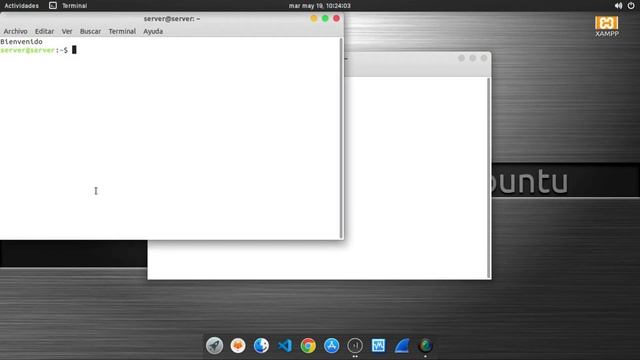640x360 pixels.
Task: Open the system monitor graph dock icon
Action: 378,346
